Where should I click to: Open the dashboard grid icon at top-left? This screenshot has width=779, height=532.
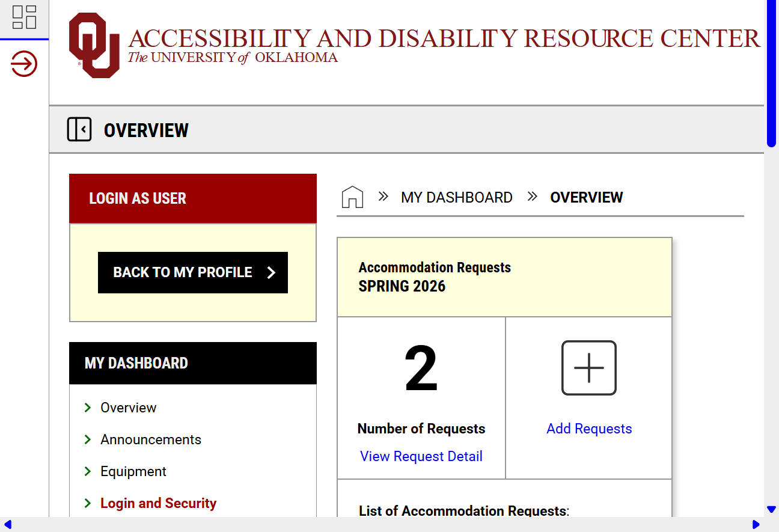point(24,17)
